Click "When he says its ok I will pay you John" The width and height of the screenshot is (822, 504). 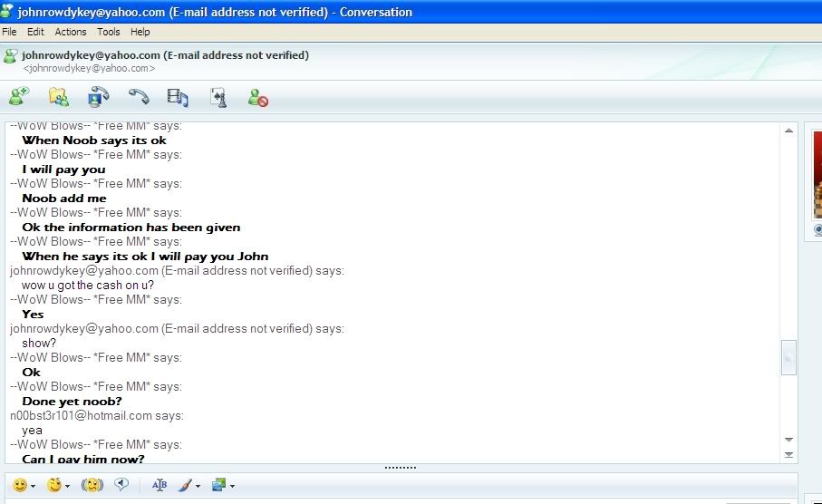click(145, 257)
